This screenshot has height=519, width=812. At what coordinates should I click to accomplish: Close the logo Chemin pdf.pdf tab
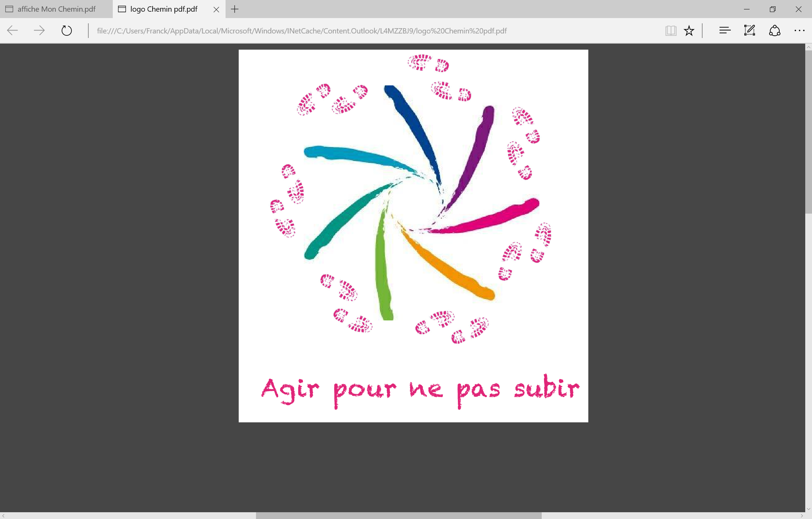[x=216, y=9]
